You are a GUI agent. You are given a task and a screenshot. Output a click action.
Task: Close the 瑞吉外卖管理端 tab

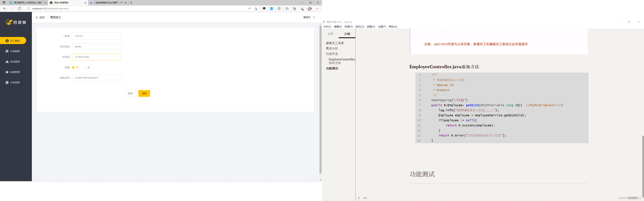point(85,3)
